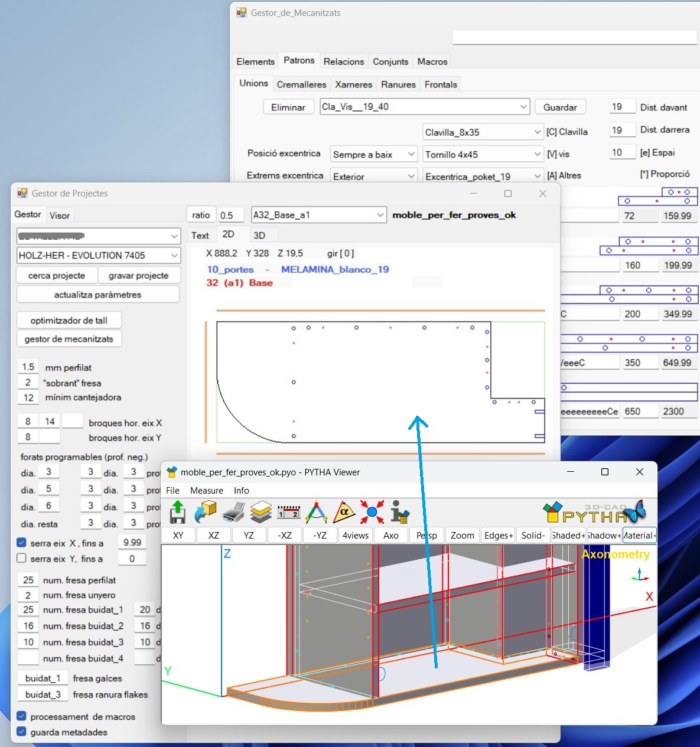
Task: Click the Guardar button
Action: (x=560, y=107)
